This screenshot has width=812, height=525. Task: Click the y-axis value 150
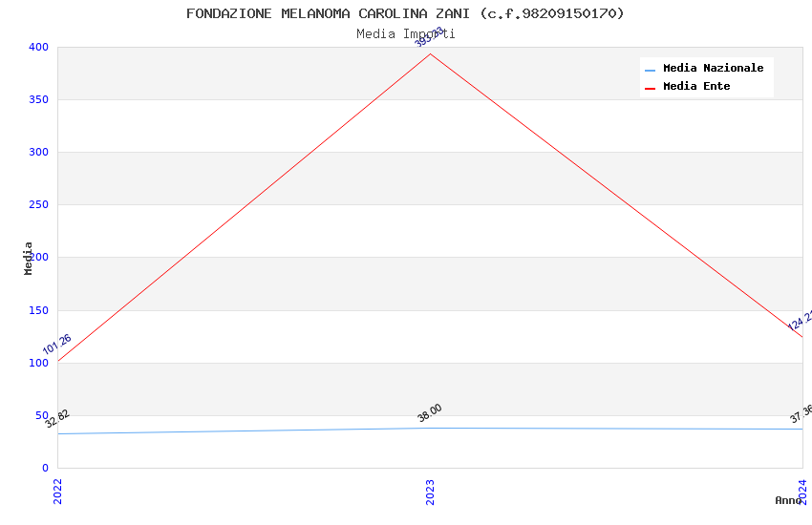[x=38, y=310]
